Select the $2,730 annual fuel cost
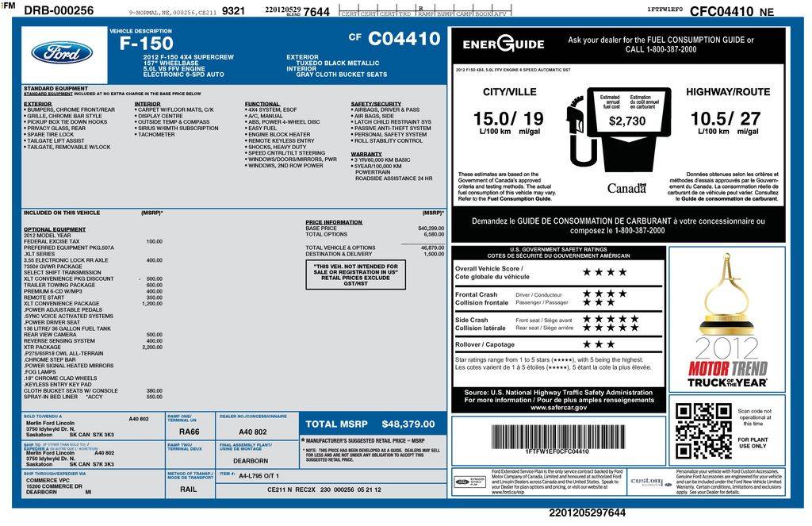This screenshot has height=526, width=812. tap(627, 121)
